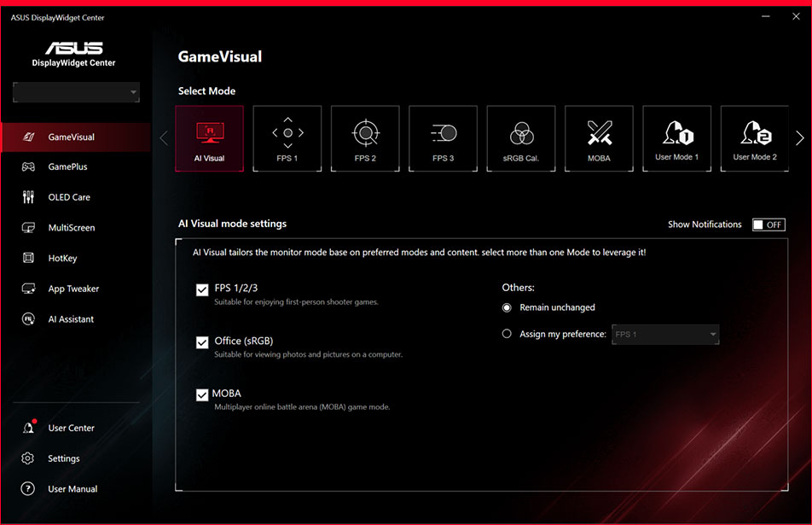This screenshot has height=525, width=812.
Task: Click the ASUS DisplayWidget Center logo
Action: [73, 54]
